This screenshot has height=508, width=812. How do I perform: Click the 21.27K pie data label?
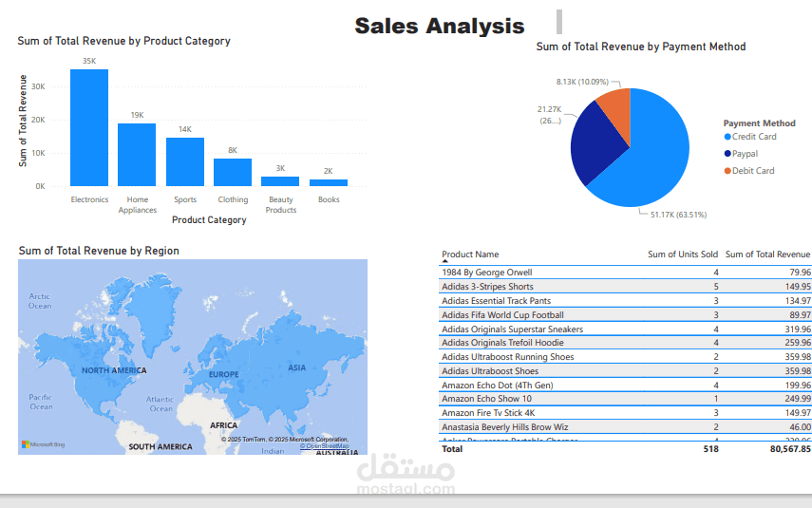550,115
